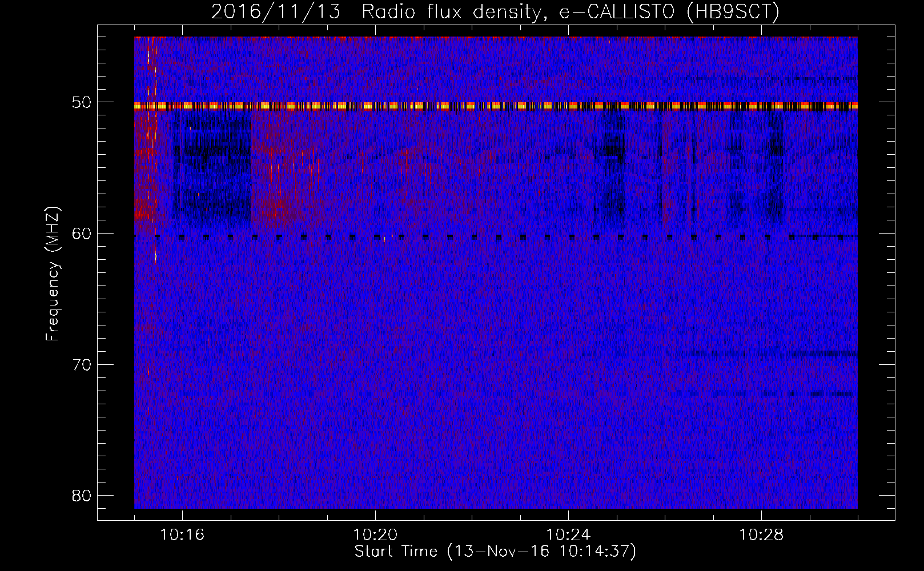Click the 50 frequency tick label

point(82,103)
